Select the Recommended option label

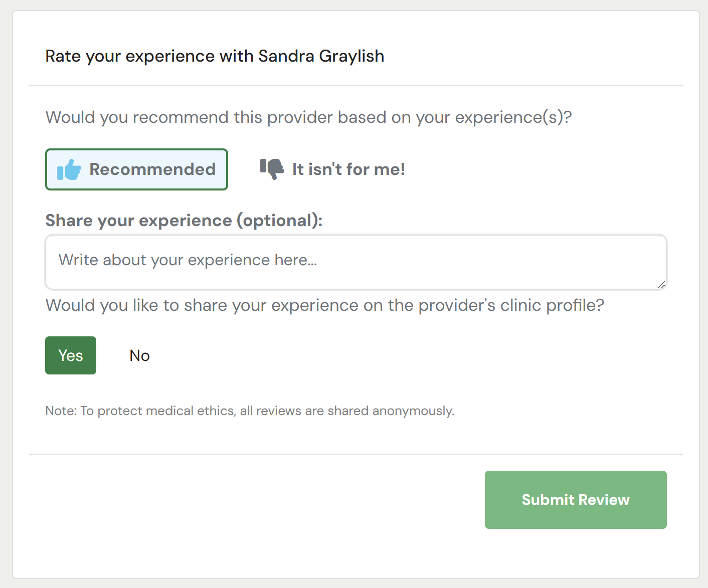152,169
